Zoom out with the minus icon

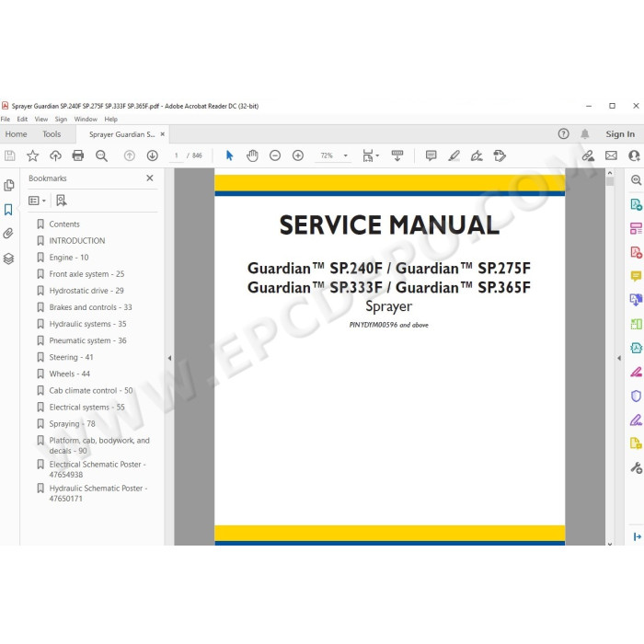(275, 155)
